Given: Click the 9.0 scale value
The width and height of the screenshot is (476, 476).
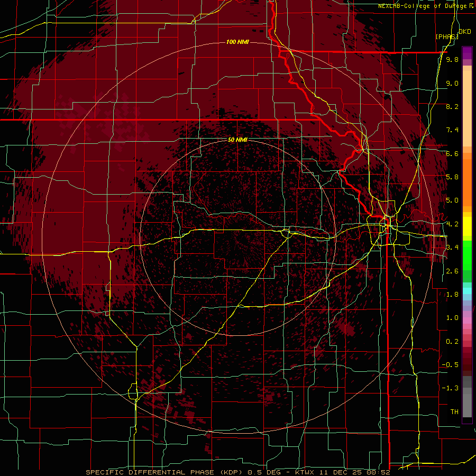Looking at the screenshot, I should tap(452, 83).
